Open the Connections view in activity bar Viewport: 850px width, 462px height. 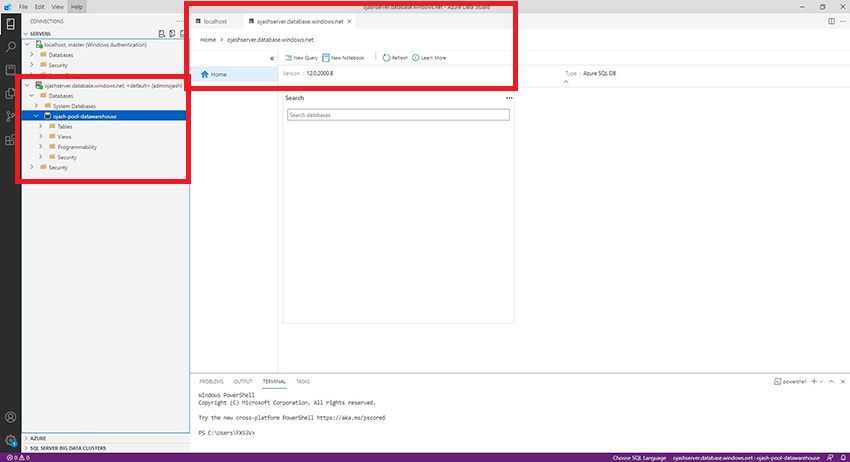10,23
